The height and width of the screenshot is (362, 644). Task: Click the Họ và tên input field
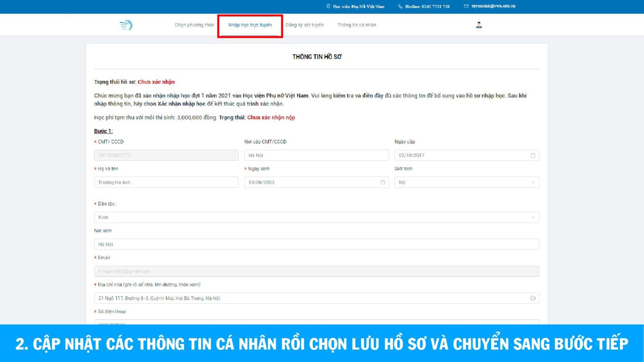pos(166,182)
